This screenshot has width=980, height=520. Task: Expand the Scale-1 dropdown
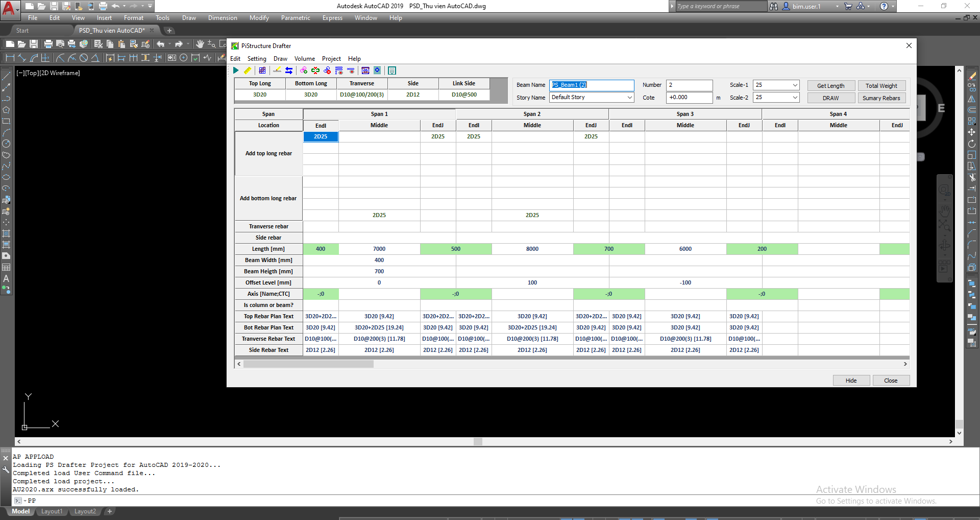[795, 85]
